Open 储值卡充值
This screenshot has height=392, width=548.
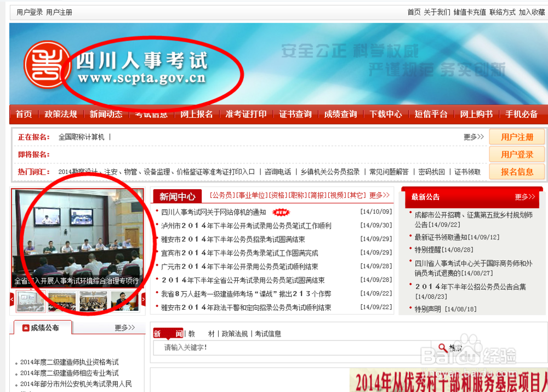tap(470, 12)
